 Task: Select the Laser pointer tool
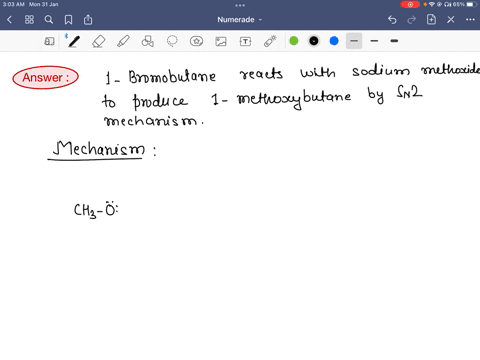click(270, 41)
